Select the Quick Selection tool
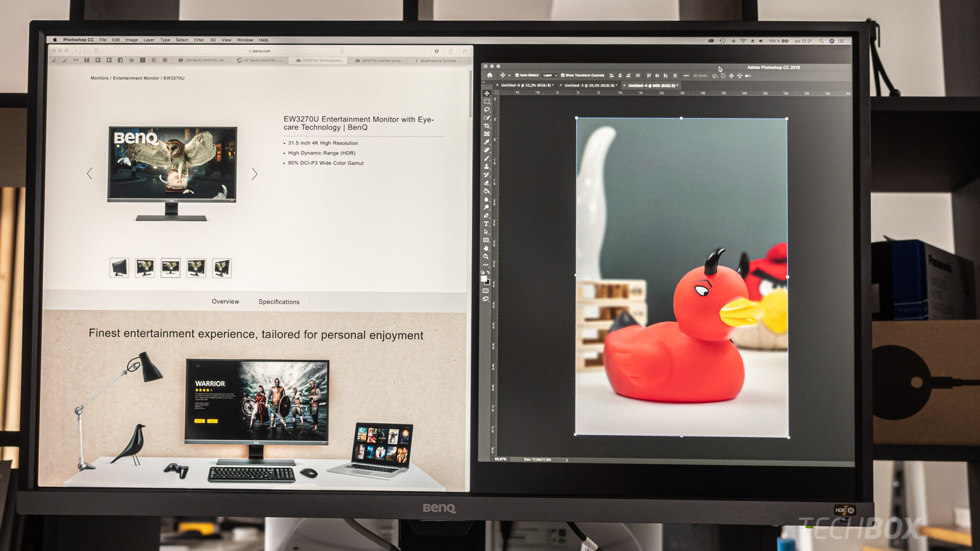980x551 pixels. [x=487, y=118]
